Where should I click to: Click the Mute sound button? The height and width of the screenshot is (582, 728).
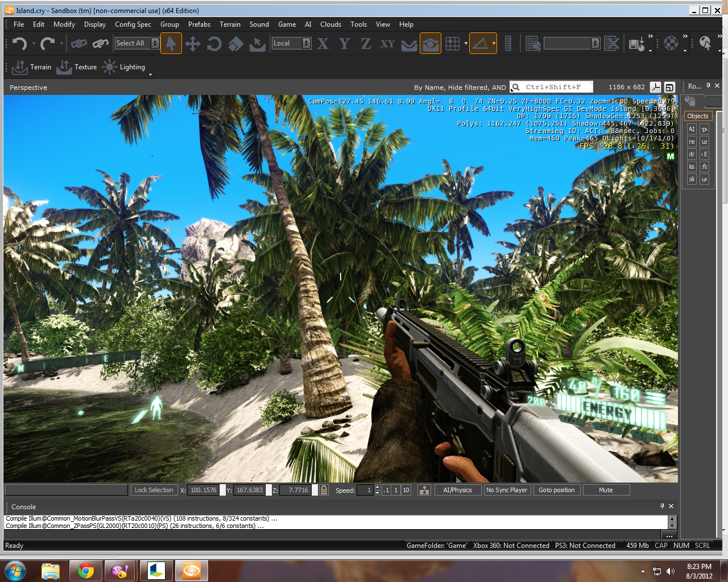(606, 490)
